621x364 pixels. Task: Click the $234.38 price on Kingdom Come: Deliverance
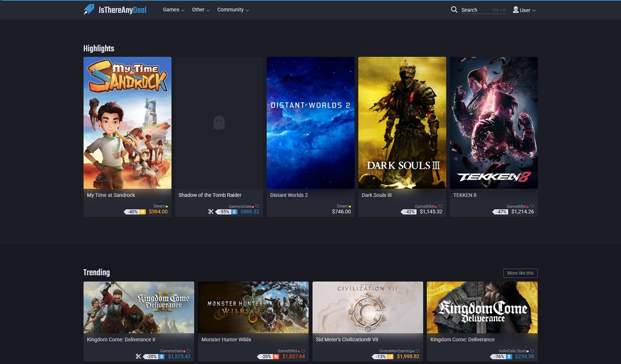click(525, 357)
